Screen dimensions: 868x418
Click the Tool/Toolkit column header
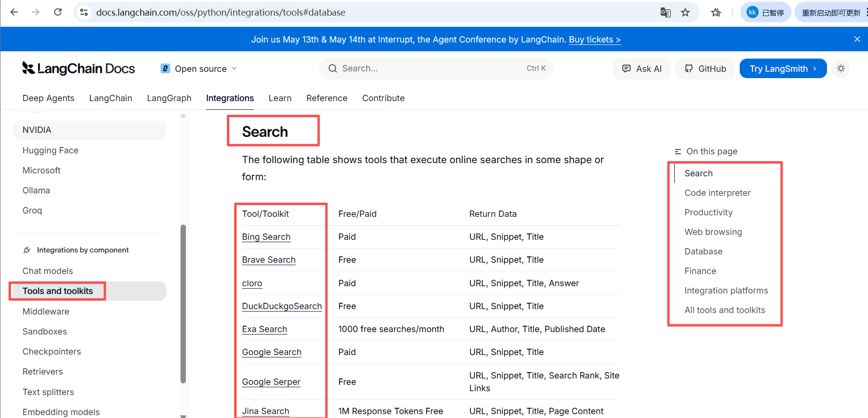[x=265, y=214]
